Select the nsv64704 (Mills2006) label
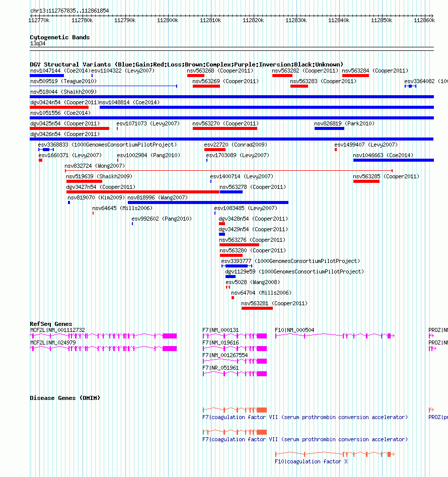448x477 pixels. [x=261, y=293]
